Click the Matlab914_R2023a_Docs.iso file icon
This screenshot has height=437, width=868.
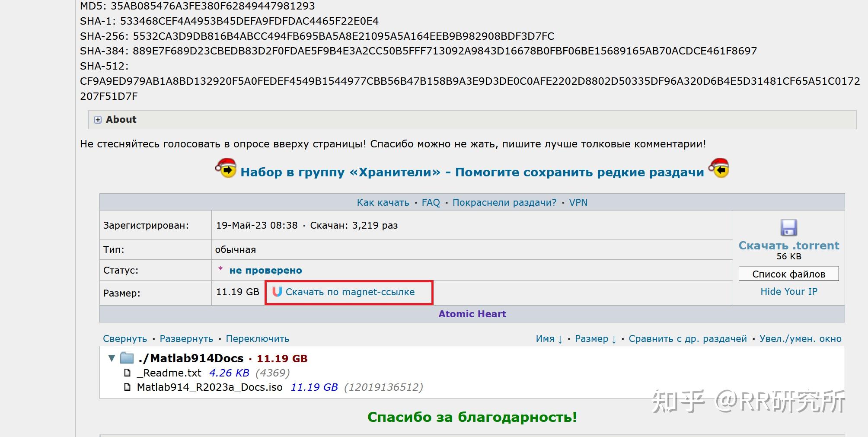[127, 387]
